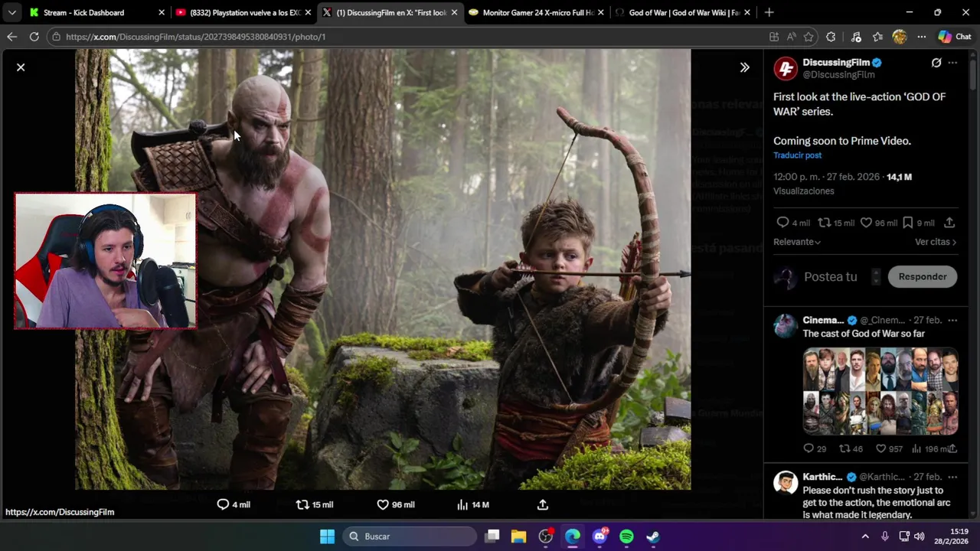This screenshot has width=980, height=551.
Task: Open the media control music icon
Action: pos(856,37)
